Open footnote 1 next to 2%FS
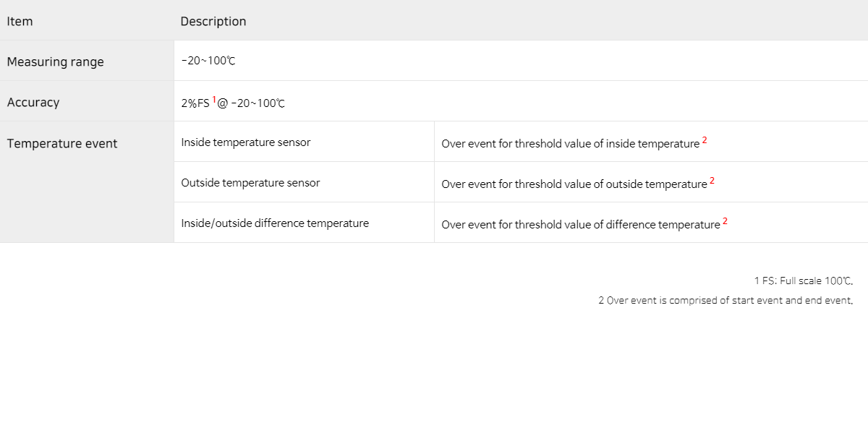Viewport: 868px width, 441px height. pos(214,100)
